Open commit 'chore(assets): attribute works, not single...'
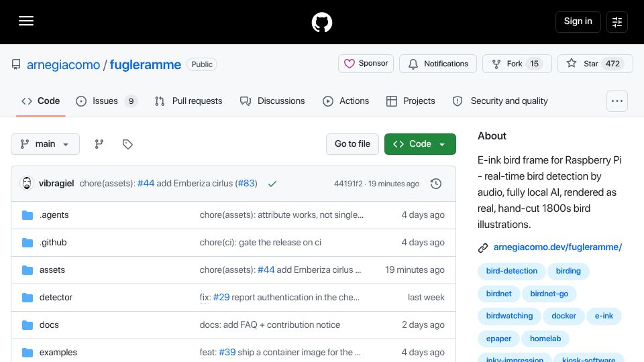This screenshot has height=362, width=644. (x=281, y=215)
